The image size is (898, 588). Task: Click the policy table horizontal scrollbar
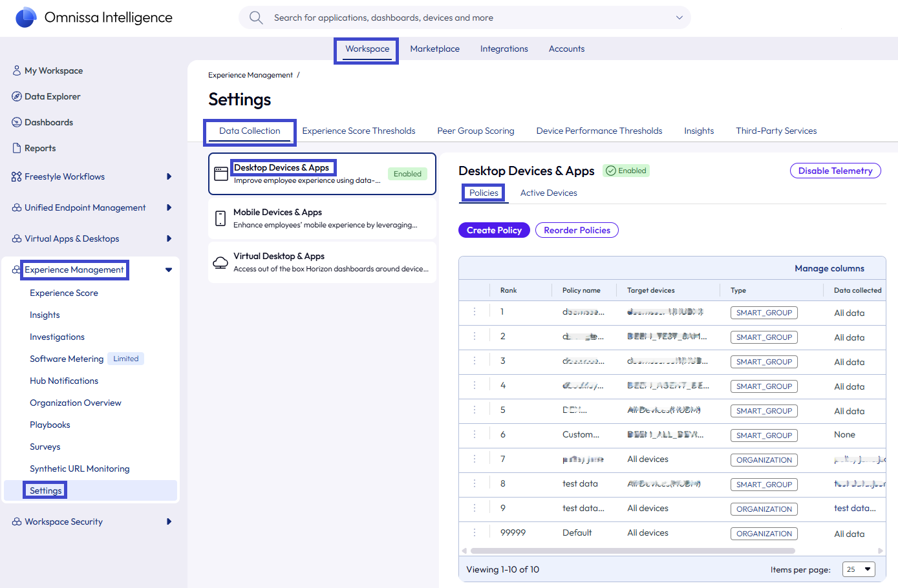tap(632, 551)
